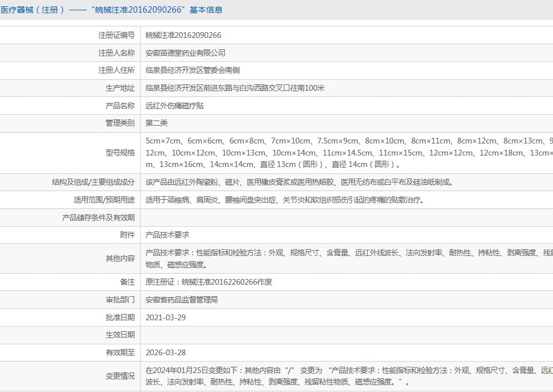553x392 pixels.
Task: Select the 注册人名称 row label
Action: coord(116,53)
